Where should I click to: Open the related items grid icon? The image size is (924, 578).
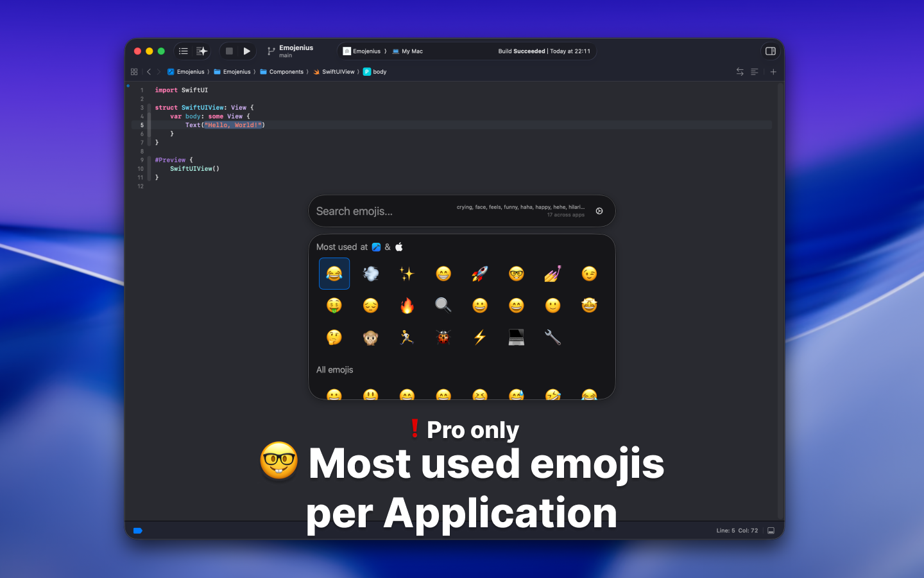point(134,72)
